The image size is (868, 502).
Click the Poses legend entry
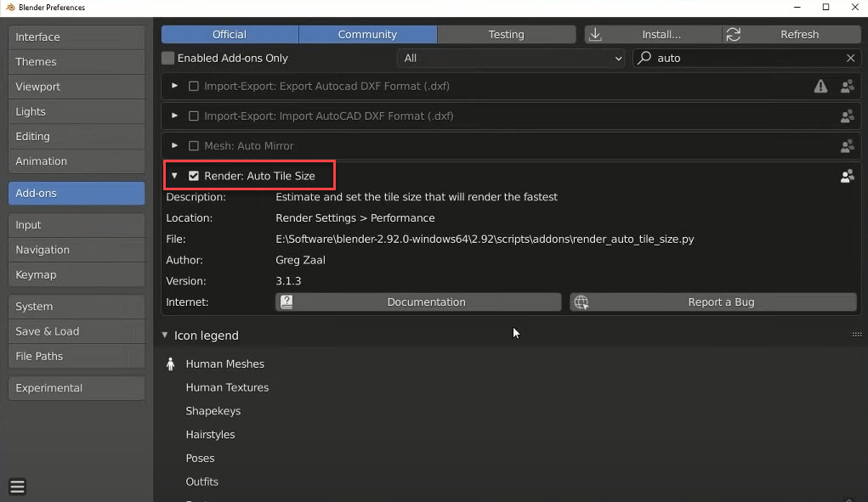[200, 459]
